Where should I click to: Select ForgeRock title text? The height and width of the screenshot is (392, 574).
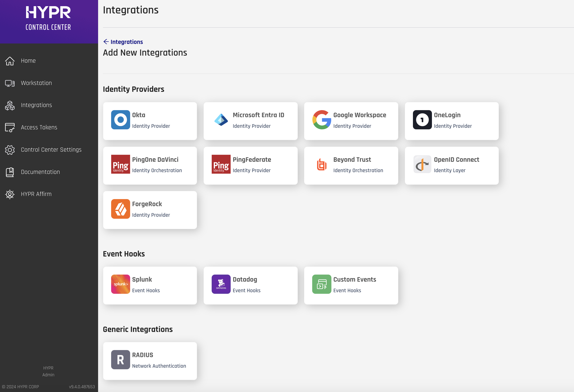point(147,204)
